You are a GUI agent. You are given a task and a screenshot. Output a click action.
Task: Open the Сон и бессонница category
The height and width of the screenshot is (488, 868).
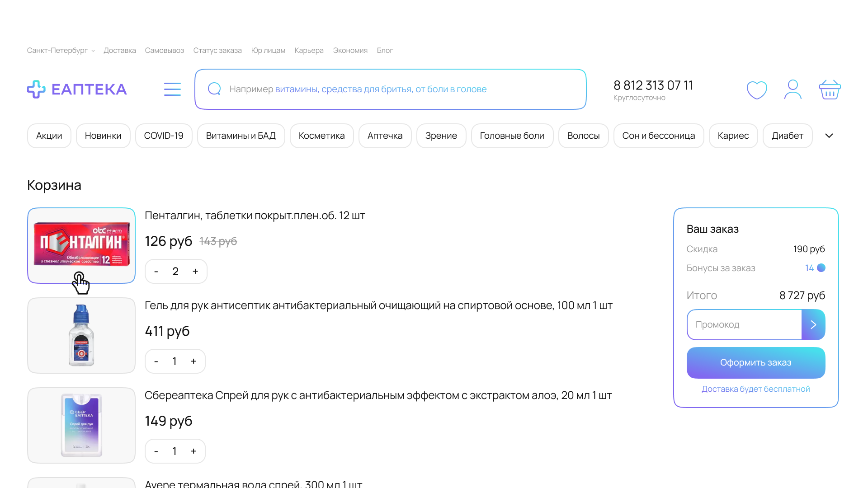(x=658, y=136)
